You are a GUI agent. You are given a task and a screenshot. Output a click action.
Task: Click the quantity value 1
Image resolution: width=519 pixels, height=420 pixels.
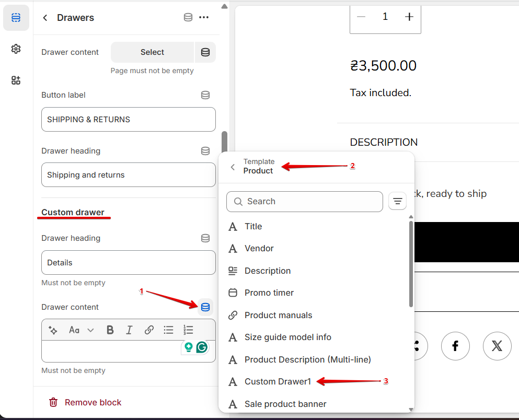click(x=385, y=17)
